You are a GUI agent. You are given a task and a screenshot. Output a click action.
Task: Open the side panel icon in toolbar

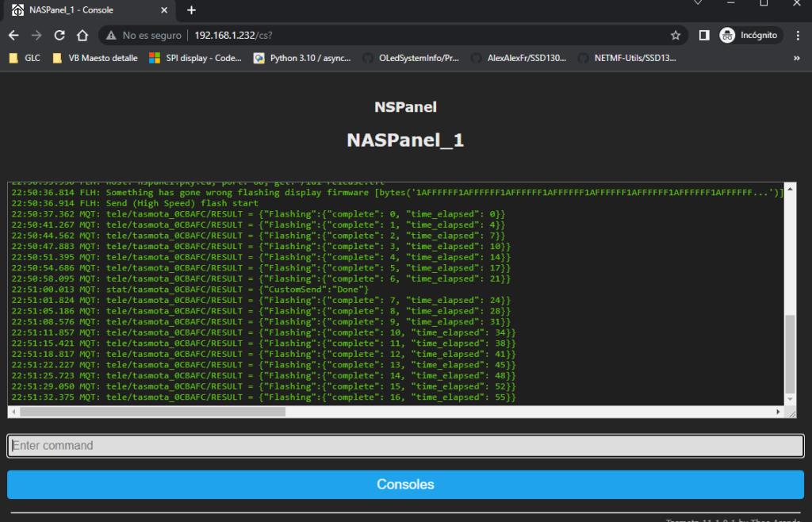pyautogui.click(x=704, y=35)
